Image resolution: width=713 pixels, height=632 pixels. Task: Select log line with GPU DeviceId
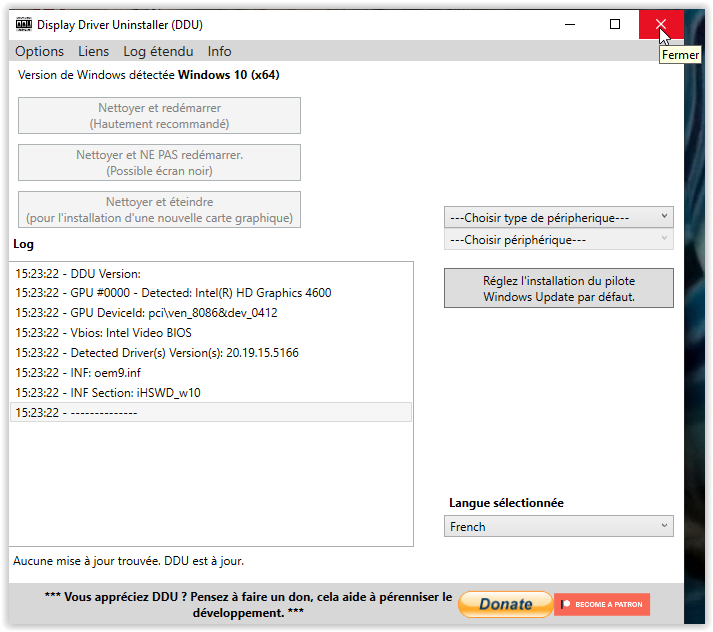pos(211,313)
